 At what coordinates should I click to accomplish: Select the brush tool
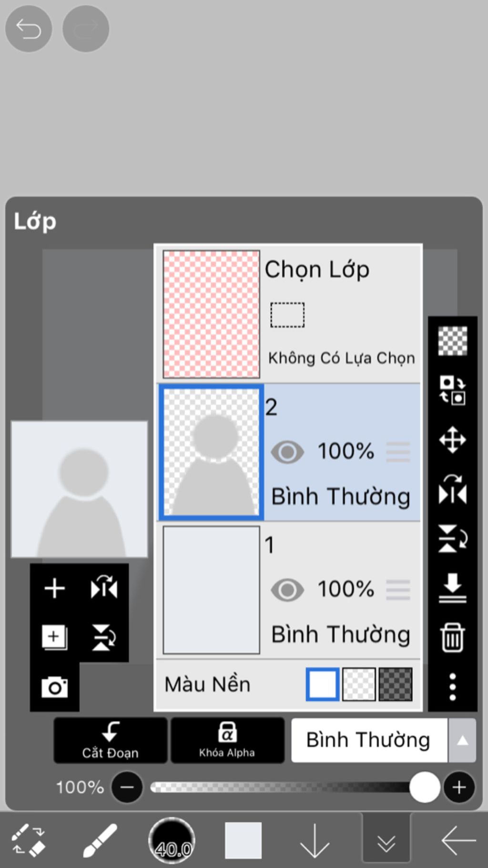coord(100,840)
